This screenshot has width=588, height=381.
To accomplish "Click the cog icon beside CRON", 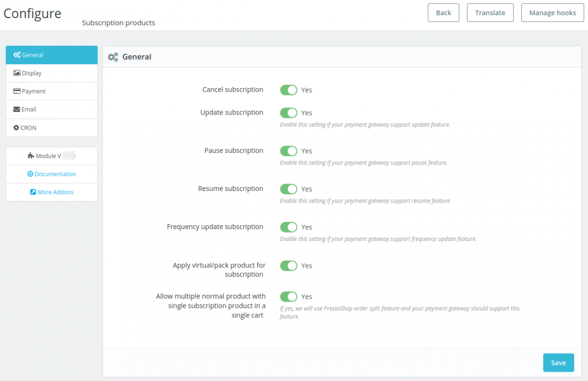I will [16, 128].
